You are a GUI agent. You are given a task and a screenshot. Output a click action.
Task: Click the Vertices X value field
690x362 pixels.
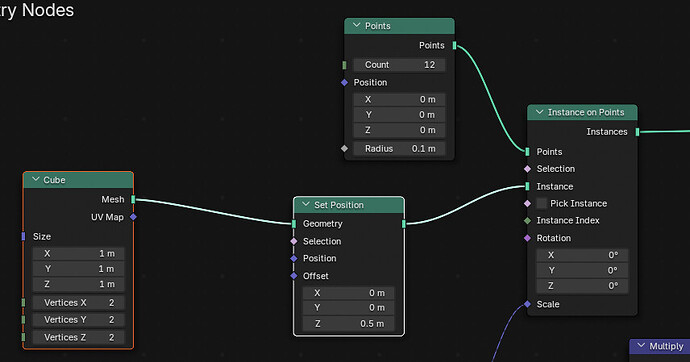78,303
